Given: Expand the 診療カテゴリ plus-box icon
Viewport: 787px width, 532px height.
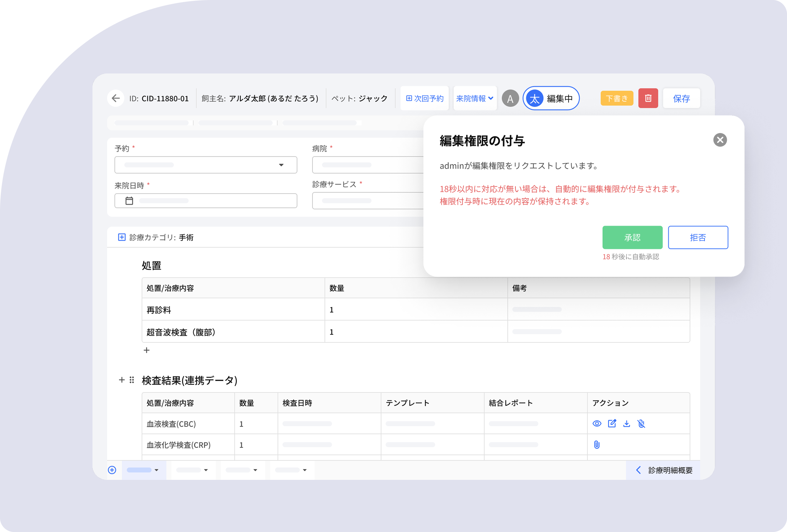Looking at the screenshot, I should click(121, 237).
